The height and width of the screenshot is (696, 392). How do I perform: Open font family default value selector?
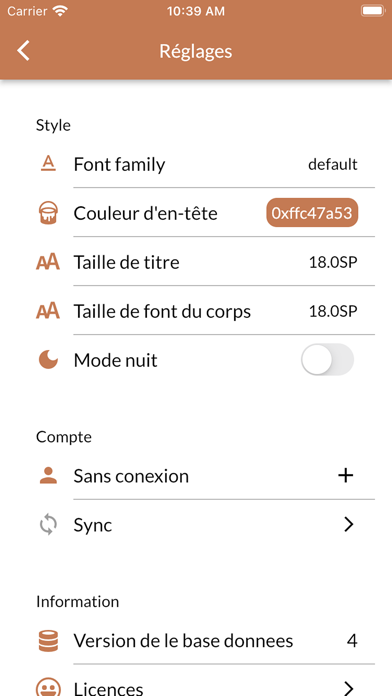pyautogui.click(x=333, y=165)
